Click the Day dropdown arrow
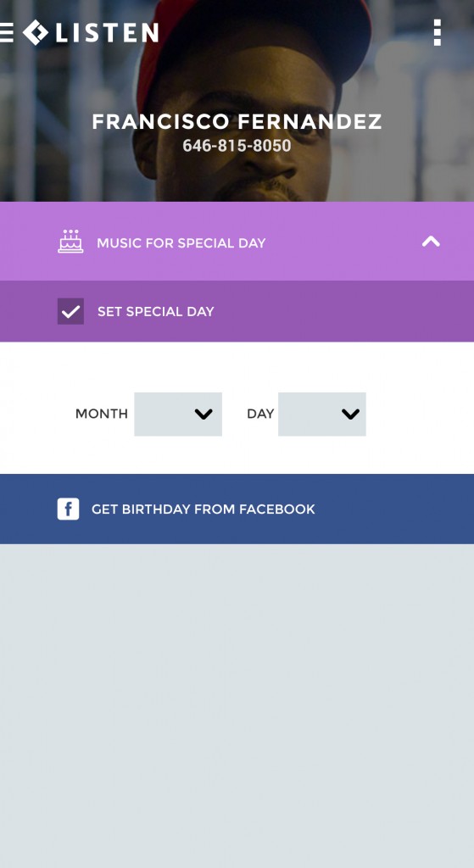Viewport: 474px width, 868px height. 350,414
